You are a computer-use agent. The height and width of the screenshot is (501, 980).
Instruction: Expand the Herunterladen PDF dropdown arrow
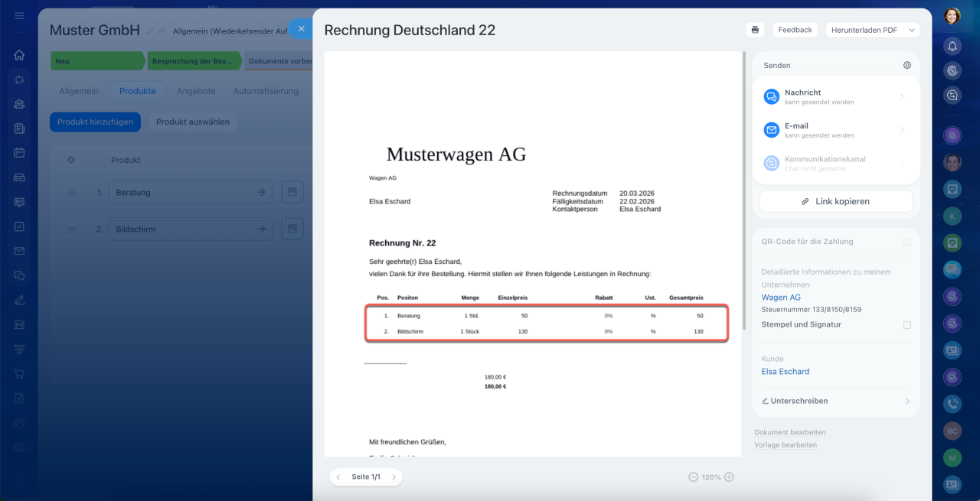[x=910, y=30]
